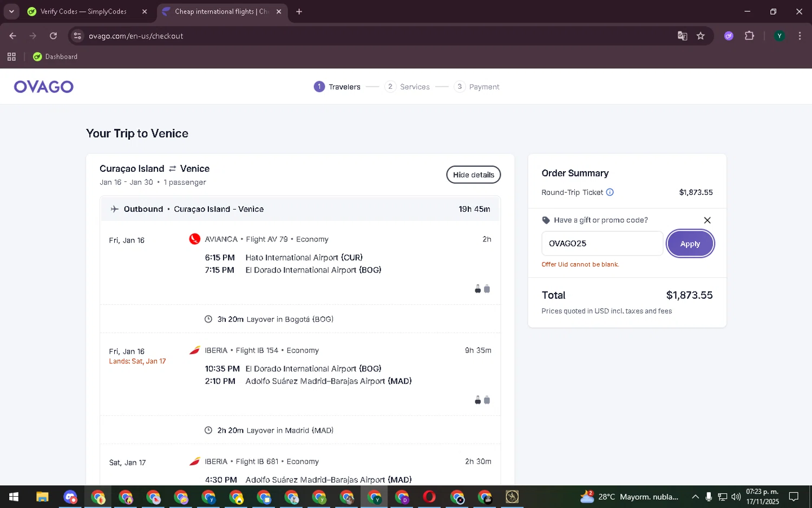812x508 pixels.
Task: Click the profile avatar Y in toolbar
Action: coord(780,36)
